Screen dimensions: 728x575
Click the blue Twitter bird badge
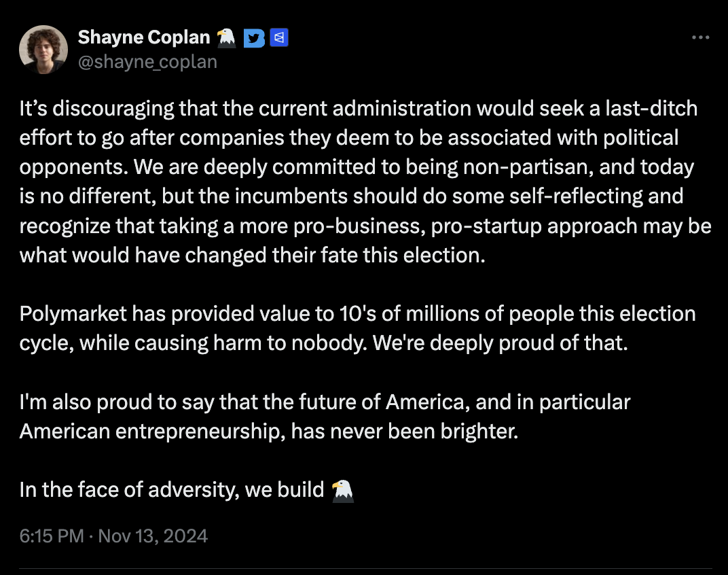click(254, 37)
